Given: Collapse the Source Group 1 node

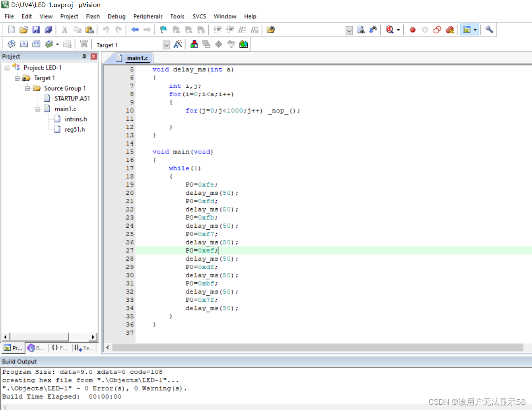Looking at the screenshot, I should tap(28, 89).
